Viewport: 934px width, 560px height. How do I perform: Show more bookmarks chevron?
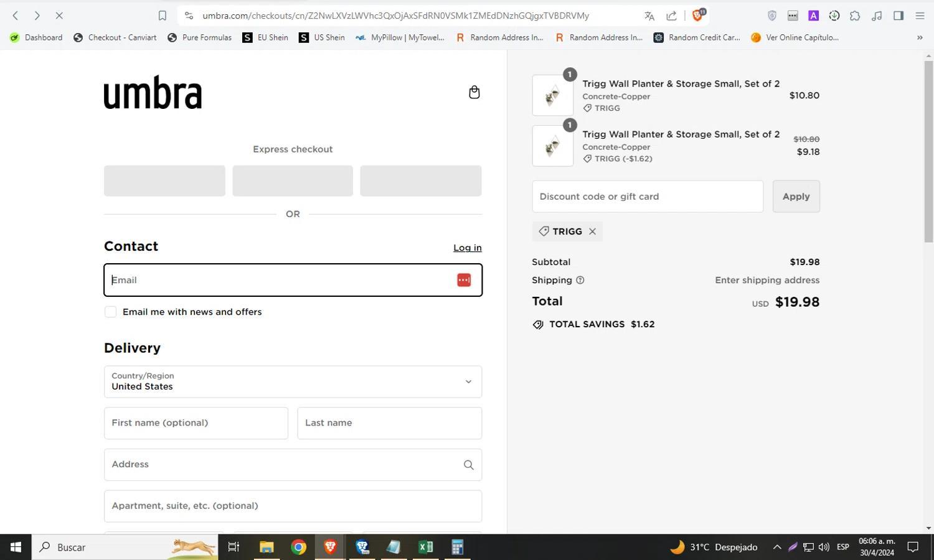pyautogui.click(x=920, y=37)
